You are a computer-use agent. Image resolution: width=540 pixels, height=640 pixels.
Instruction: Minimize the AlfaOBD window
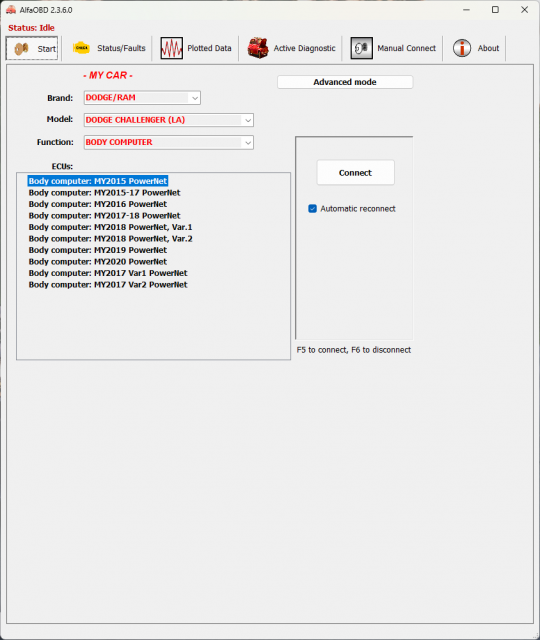[x=466, y=10]
